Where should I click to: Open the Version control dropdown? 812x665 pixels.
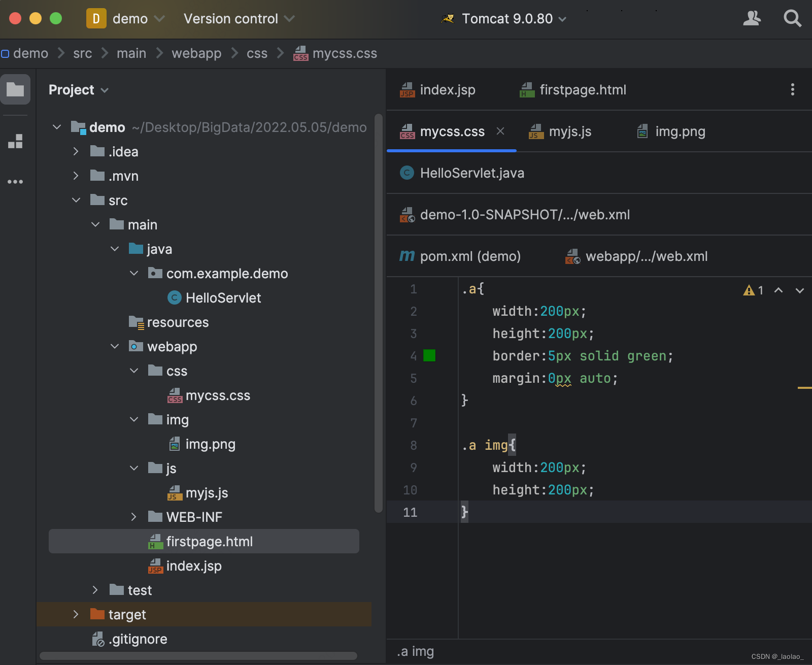[239, 19]
